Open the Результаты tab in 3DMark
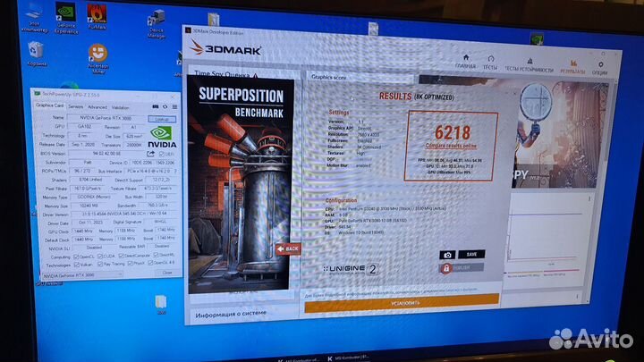 click(x=572, y=65)
